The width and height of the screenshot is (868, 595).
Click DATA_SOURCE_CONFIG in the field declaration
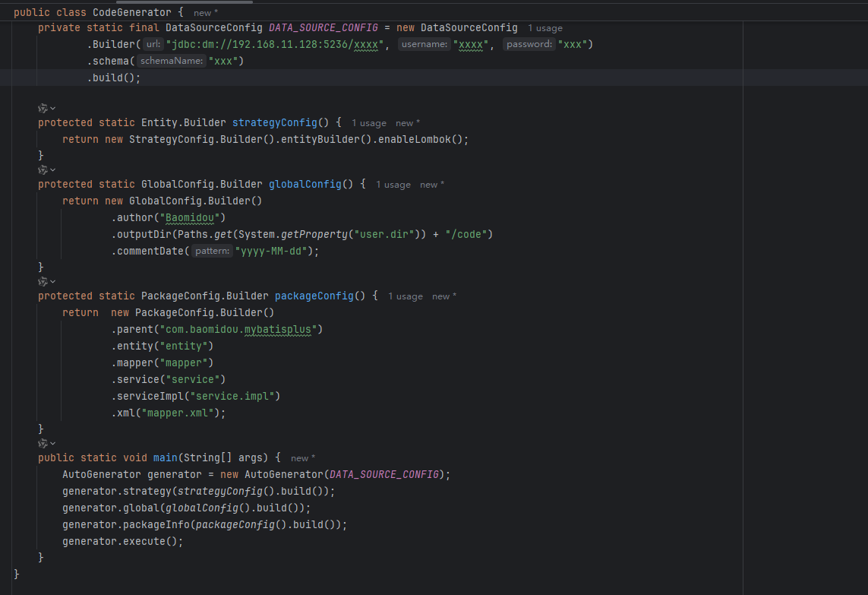click(x=324, y=27)
